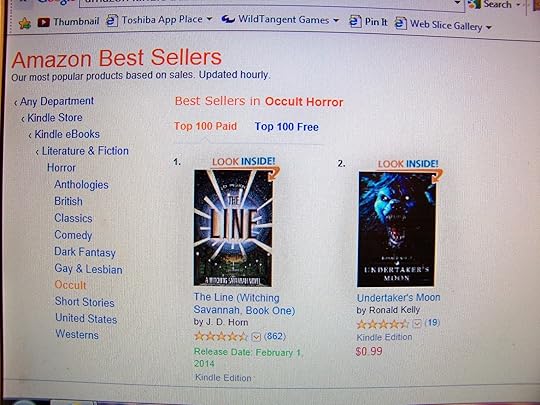Open rating dropdown beside 19 reviews
The width and height of the screenshot is (540, 405).
click(417, 323)
